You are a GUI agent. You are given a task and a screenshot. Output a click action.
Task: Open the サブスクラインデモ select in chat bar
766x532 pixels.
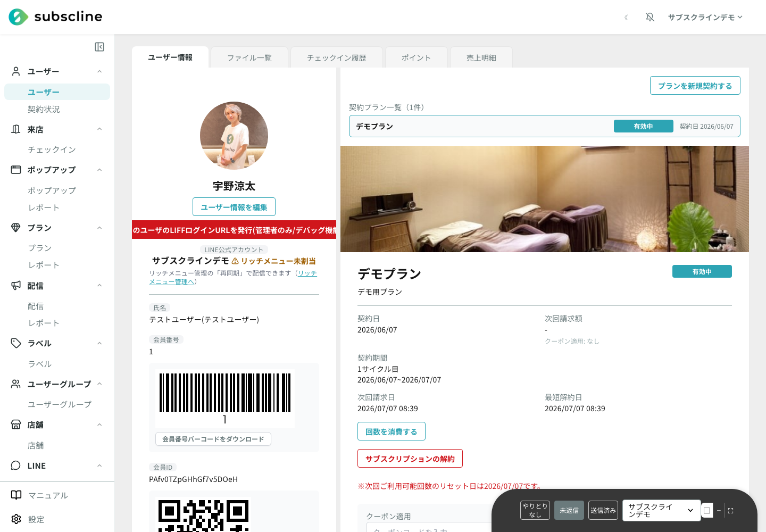pyautogui.click(x=662, y=510)
